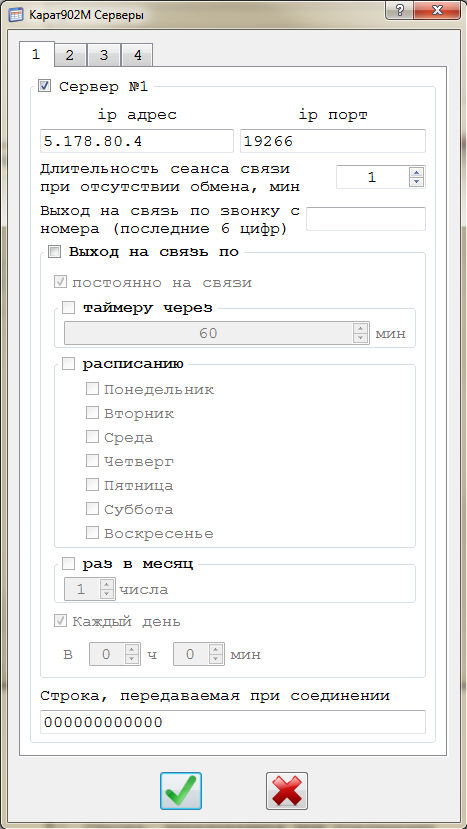Decrease the timer 60 min spinner
This screenshot has height=829, width=467.
360,338
